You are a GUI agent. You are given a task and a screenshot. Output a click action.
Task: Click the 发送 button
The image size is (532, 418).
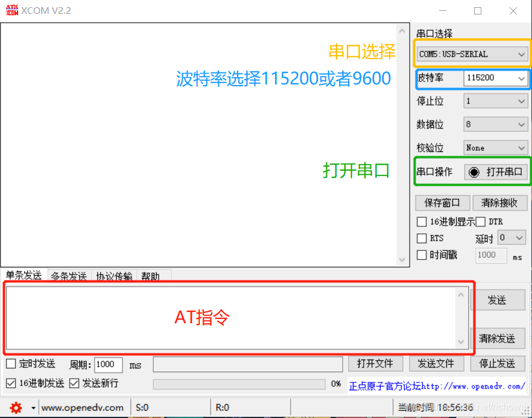[x=498, y=300]
